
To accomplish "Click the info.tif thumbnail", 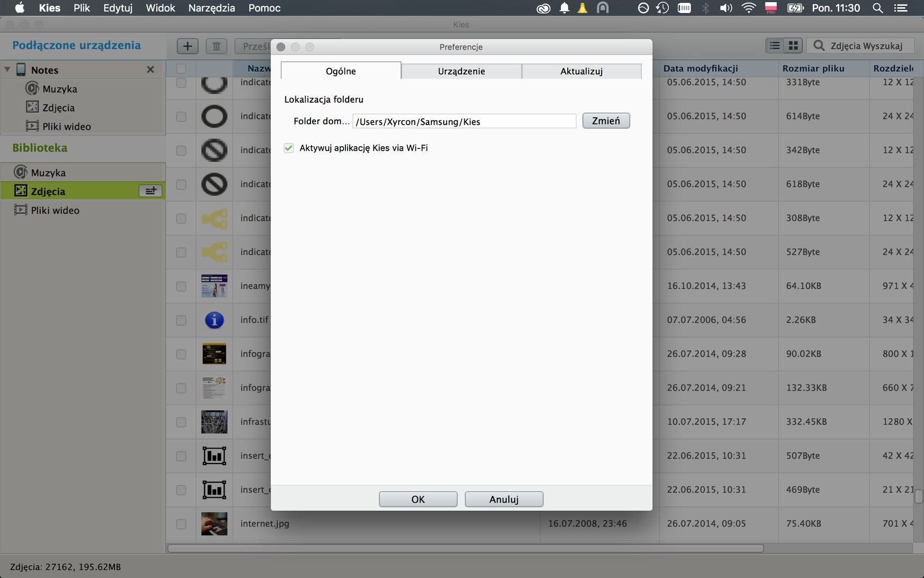I will tap(214, 320).
